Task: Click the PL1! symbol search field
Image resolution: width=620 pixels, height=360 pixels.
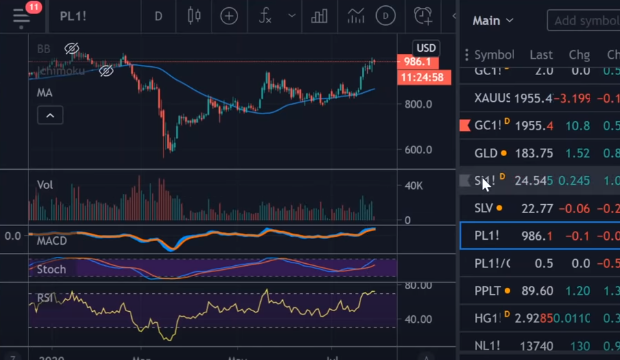Action: point(73,16)
